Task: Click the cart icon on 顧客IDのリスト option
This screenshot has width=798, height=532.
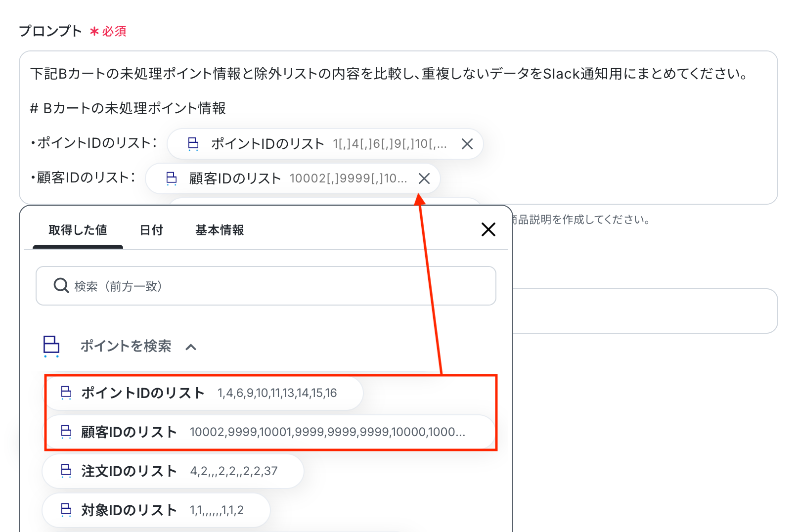Action: [66, 432]
